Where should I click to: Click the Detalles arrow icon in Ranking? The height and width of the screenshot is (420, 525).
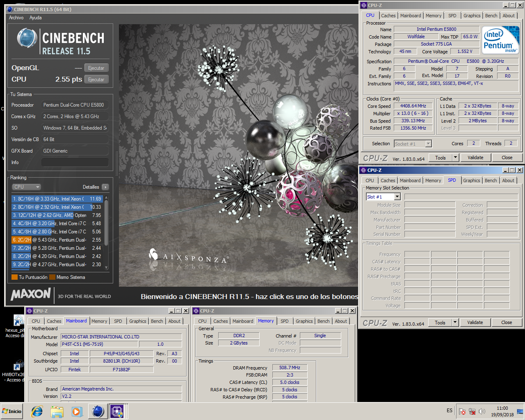point(105,187)
